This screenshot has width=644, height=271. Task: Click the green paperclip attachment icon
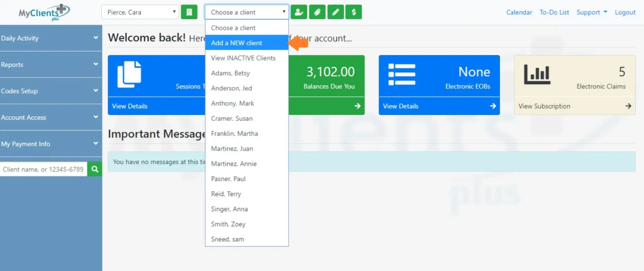317,12
